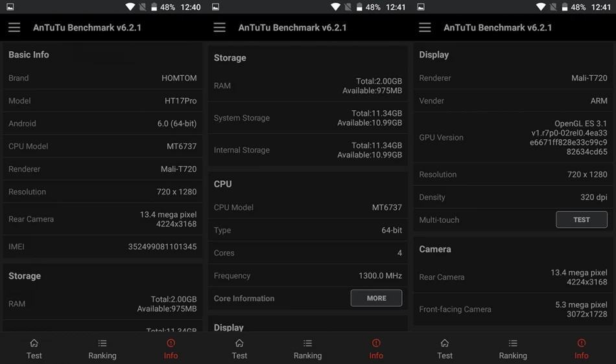
Task: Tap Mali-T720 in Basic Info section
Action: 179,169
